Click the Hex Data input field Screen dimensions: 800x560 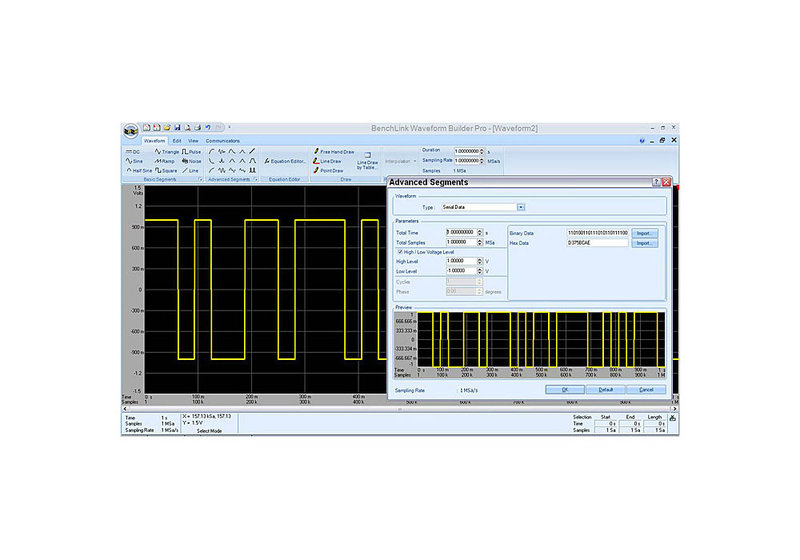[x=597, y=243]
